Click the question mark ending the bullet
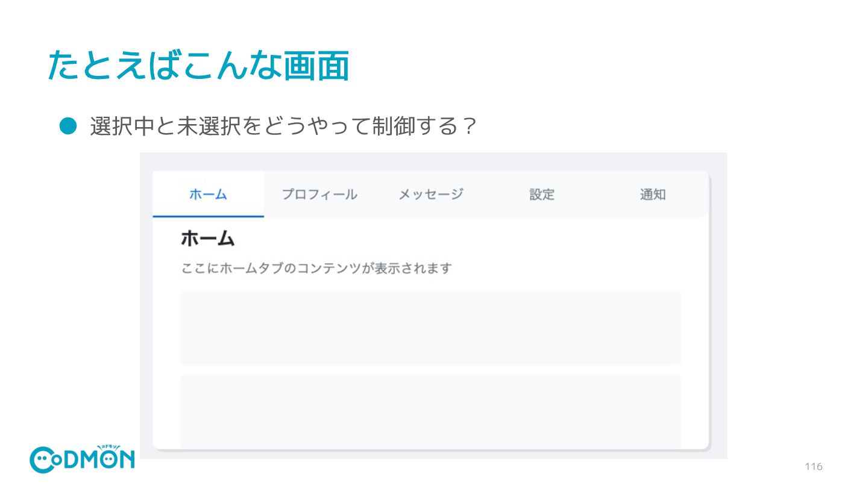 coord(467,127)
